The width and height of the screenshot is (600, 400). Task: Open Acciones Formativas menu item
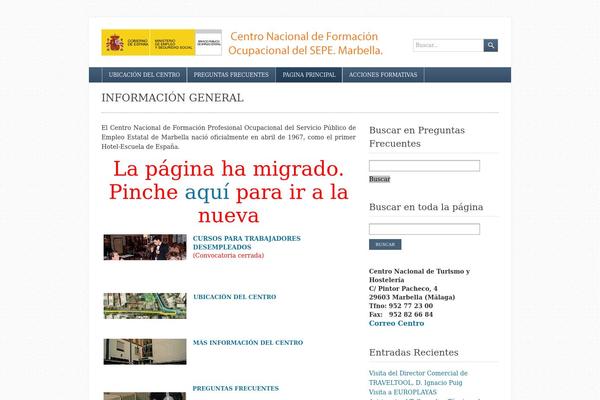coord(383,75)
